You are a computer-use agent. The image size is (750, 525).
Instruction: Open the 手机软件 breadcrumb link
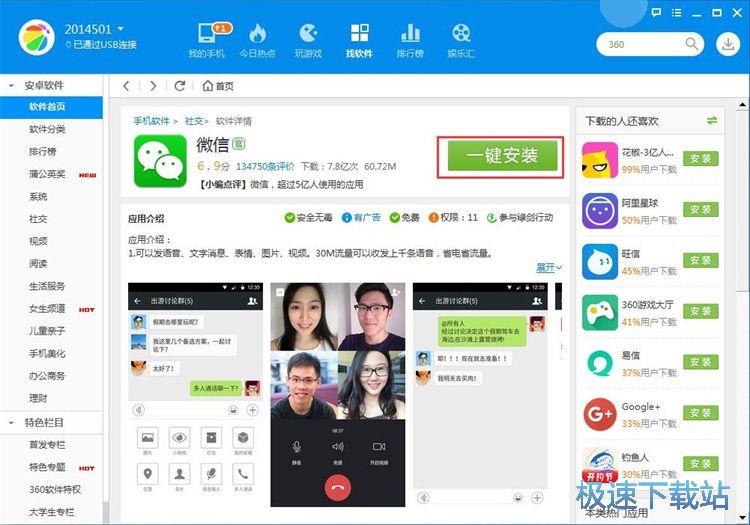[152, 120]
